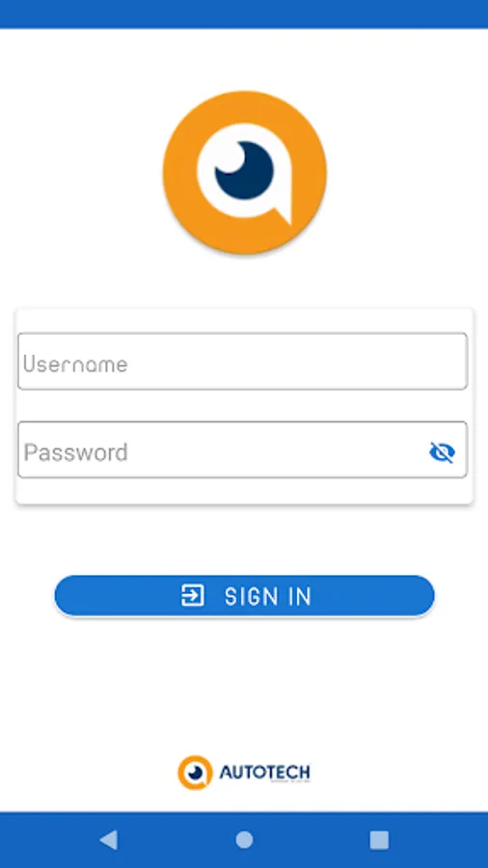Toggle password visibility with the eye icon

442,452
